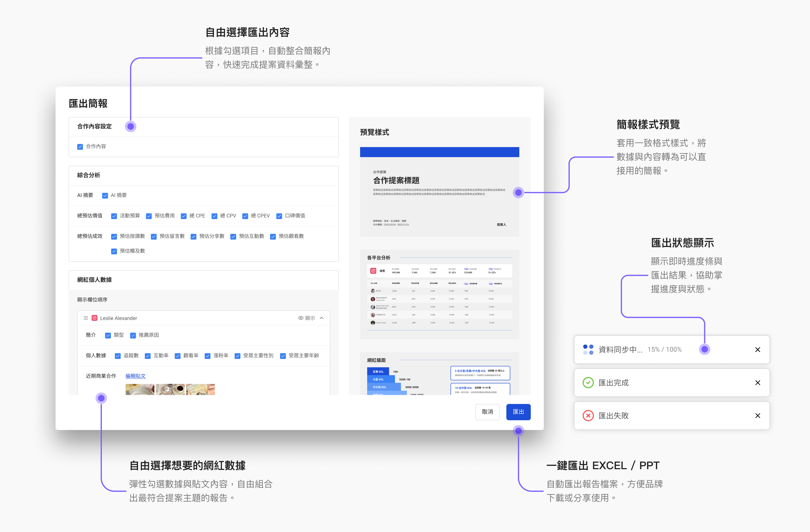
Task: Click the drag handle icon beside Leslie Alexander
Action: point(86,318)
